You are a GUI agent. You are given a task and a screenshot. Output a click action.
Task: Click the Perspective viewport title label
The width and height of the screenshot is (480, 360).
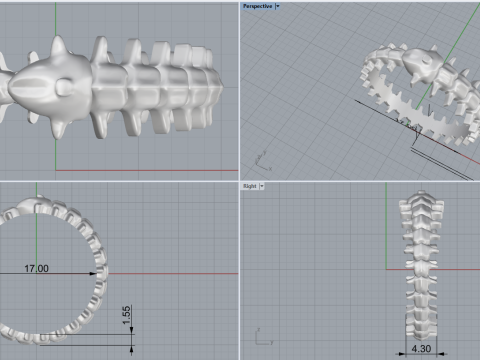257,6
